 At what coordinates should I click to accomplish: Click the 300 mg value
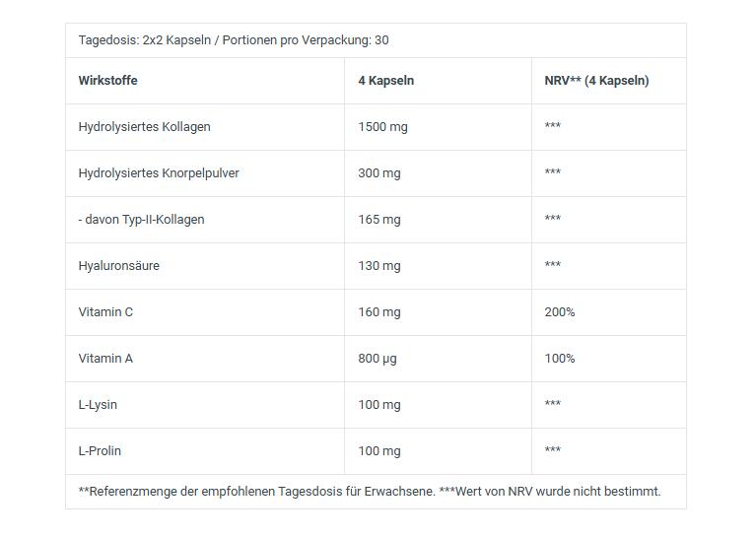(379, 173)
